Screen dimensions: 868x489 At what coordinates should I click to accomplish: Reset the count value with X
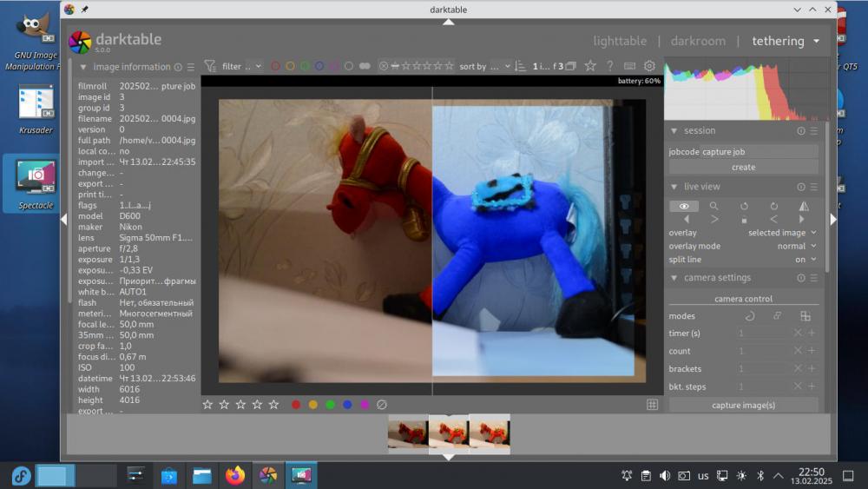tap(798, 351)
